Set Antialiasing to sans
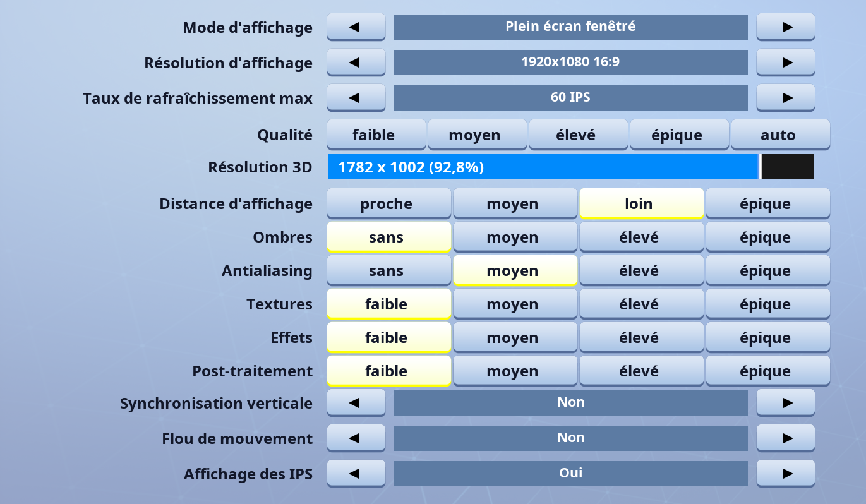 389,270
